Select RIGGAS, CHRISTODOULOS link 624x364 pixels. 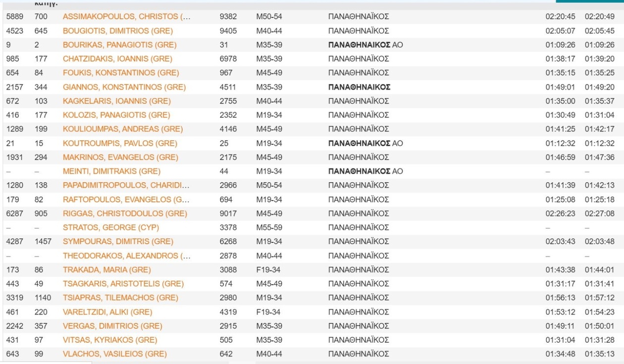[x=125, y=214]
